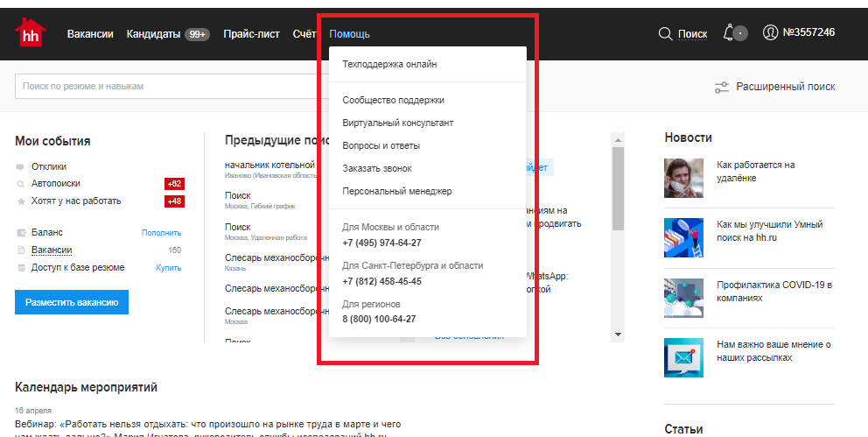Screen dimensions: 868x437
Task: Click the Автопоиски magnifier icon
Action: (20, 184)
